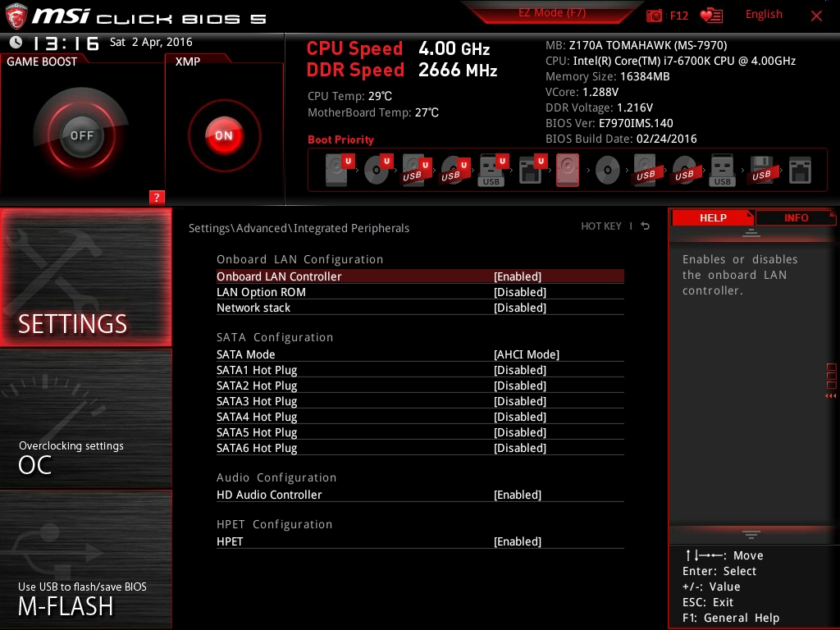Click the red question mark help icon
The image size is (840, 630).
coord(157,197)
